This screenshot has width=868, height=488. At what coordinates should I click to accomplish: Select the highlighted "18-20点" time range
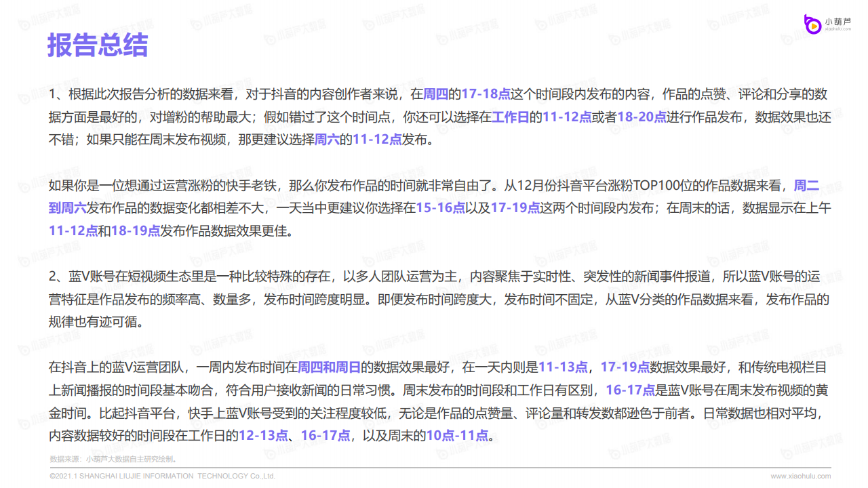coord(642,117)
